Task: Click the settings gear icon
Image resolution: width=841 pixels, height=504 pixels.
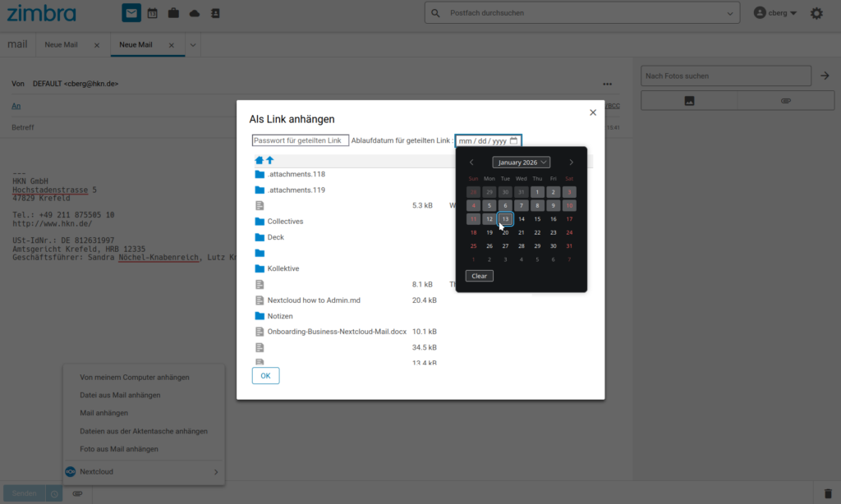Action: tap(816, 13)
